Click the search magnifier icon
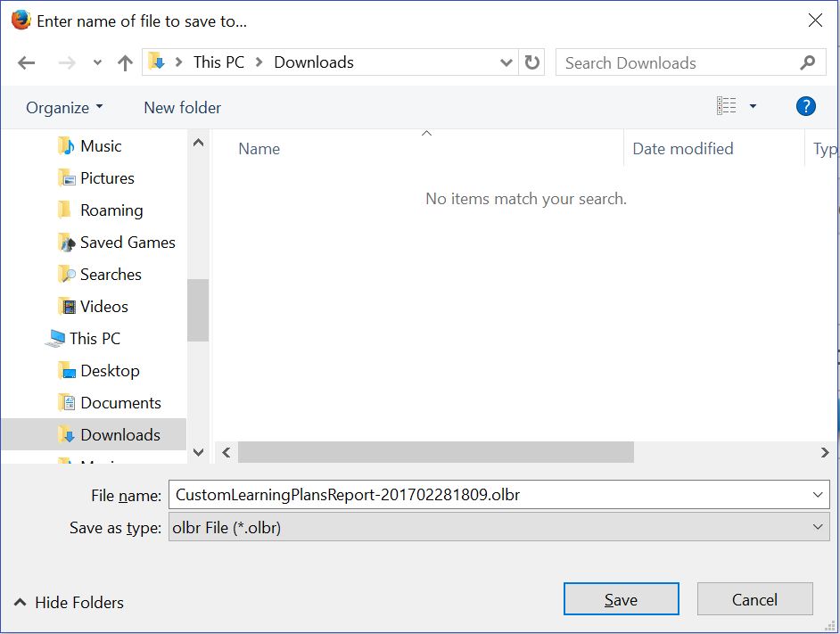This screenshot has height=634, width=840. [808, 62]
